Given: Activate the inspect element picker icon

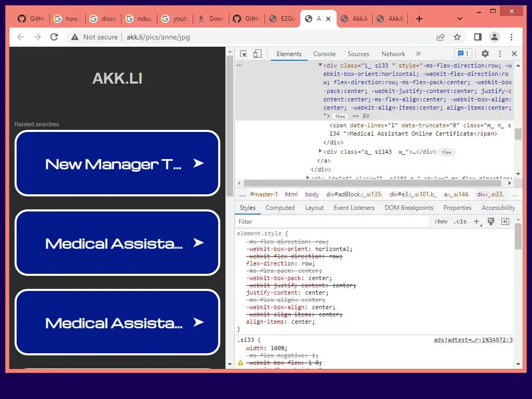Looking at the screenshot, I should tap(243, 54).
